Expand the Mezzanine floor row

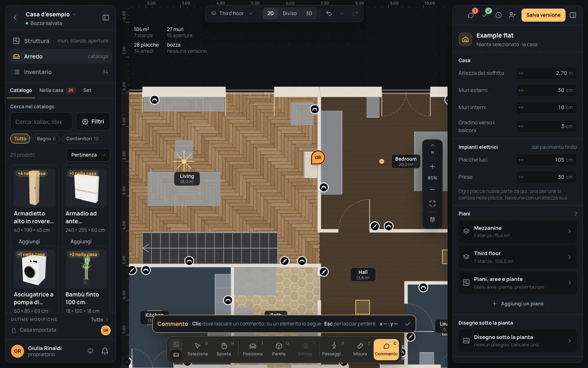tap(518, 231)
